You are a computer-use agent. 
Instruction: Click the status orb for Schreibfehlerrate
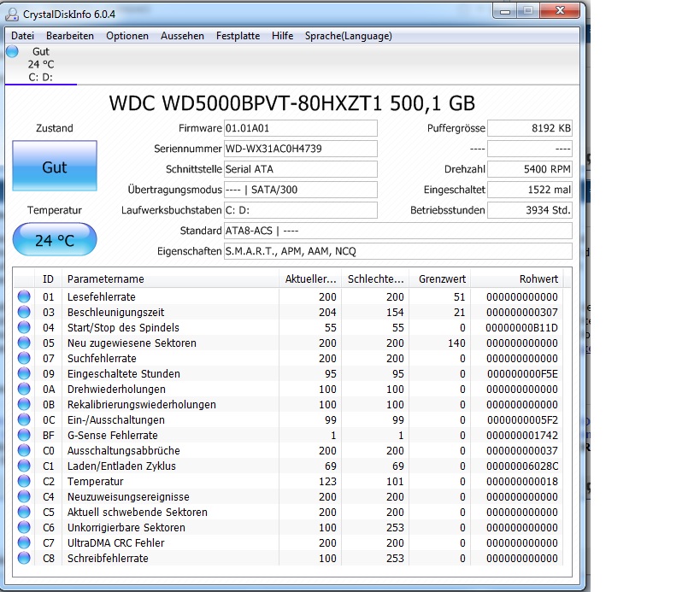(x=24, y=558)
